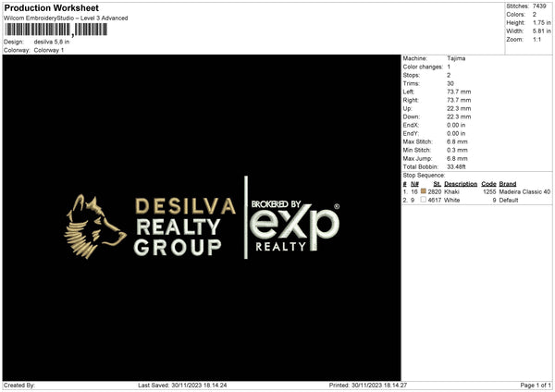Click the stitch count 2820 in Khaki row
555x392 pixels.
435,191
